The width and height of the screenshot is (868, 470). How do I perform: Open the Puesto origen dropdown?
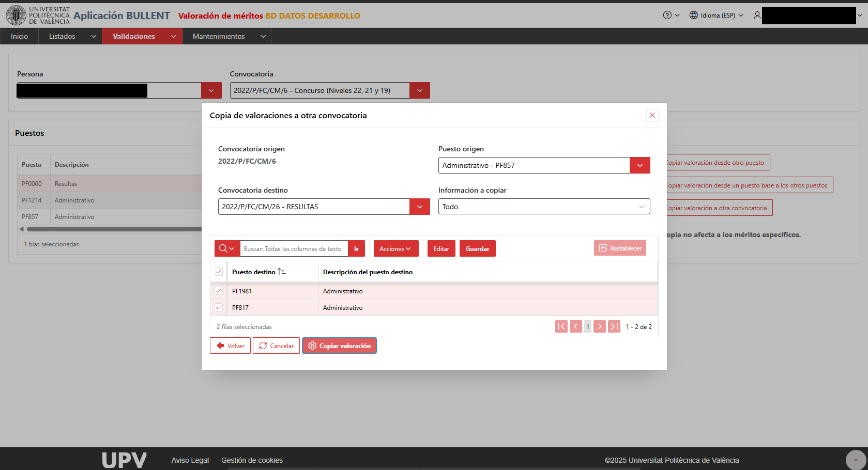640,165
